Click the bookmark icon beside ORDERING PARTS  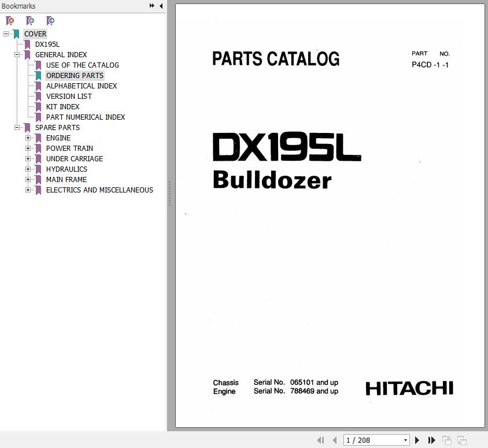[x=38, y=76]
